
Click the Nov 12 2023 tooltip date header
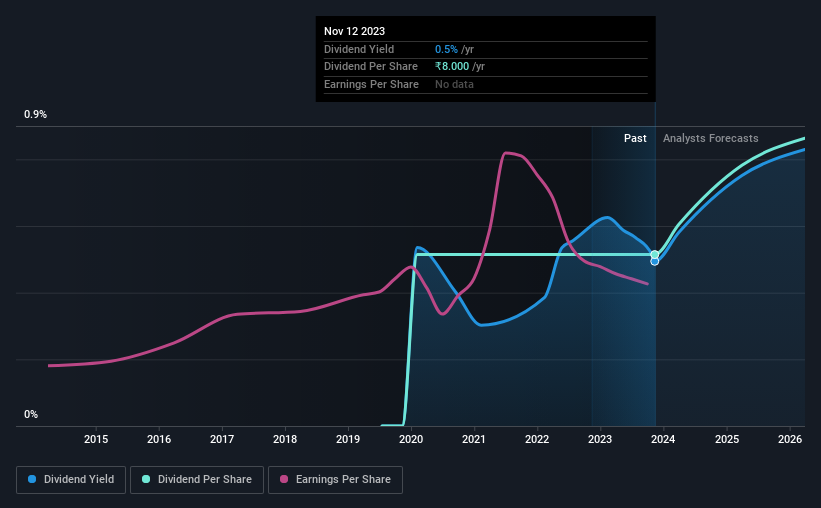tap(354, 31)
